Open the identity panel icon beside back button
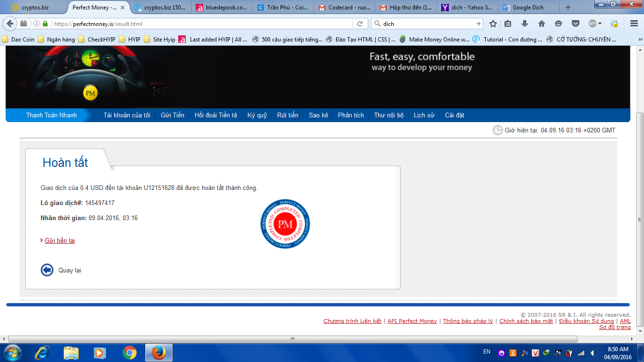 [24, 24]
